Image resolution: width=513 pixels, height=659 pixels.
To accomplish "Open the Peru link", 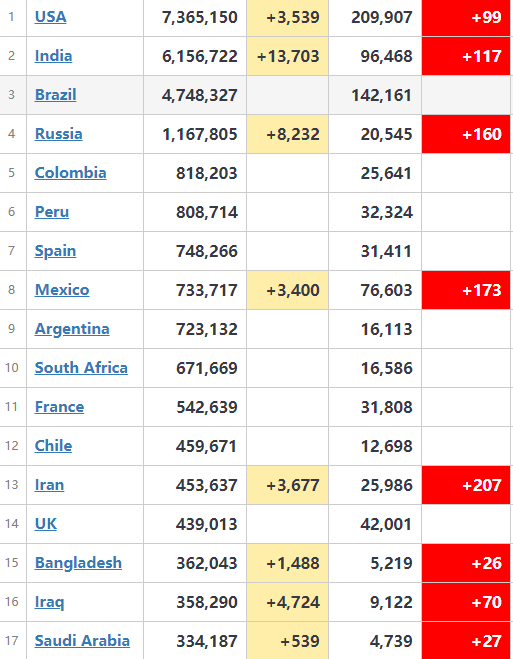I will tap(52, 212).
